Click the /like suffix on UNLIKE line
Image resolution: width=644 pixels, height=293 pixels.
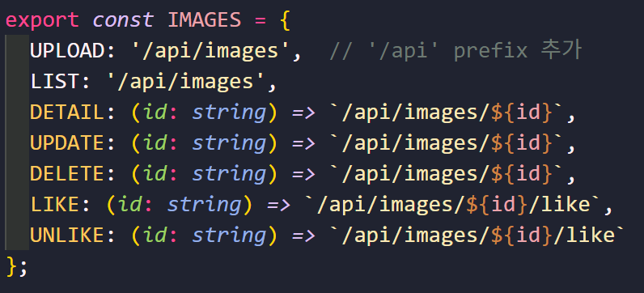point(583,236)
